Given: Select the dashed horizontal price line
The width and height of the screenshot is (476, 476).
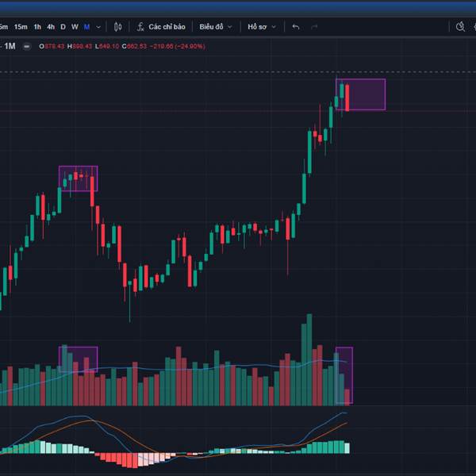Looking at the screenshot, I should (238, 72).
